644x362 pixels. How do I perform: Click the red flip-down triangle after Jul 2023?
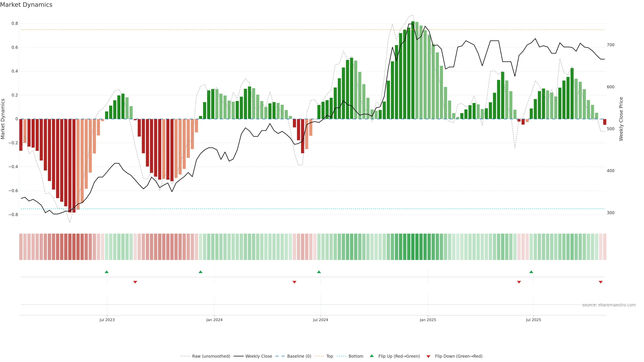135,282
